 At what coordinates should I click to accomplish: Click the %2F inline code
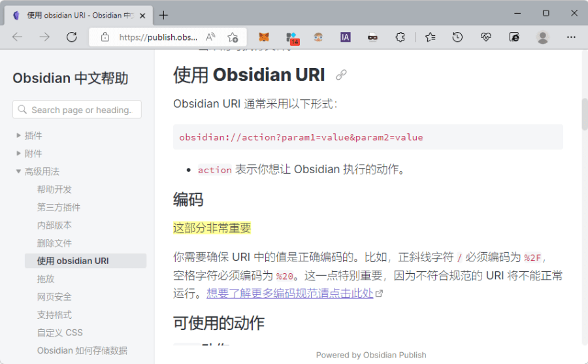(532, 257)
